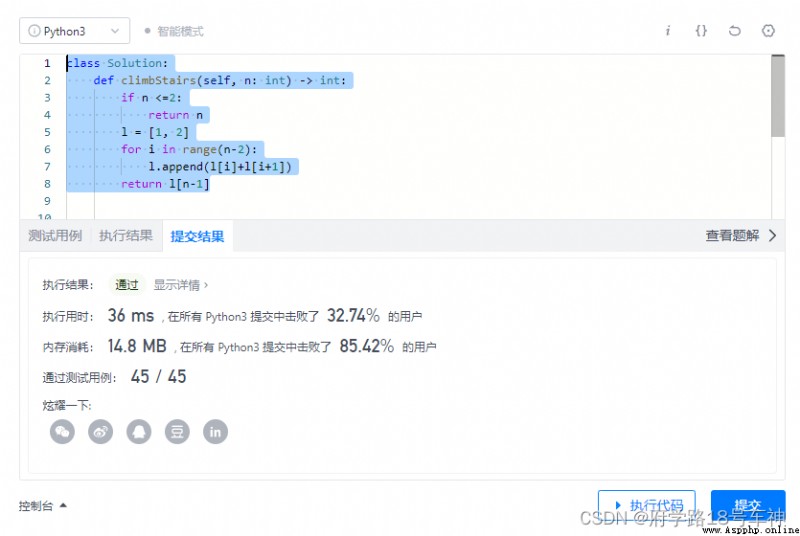Click the blue 提交 submit button
This screenshot has height=536, width=800.
[x=748, y=505]
